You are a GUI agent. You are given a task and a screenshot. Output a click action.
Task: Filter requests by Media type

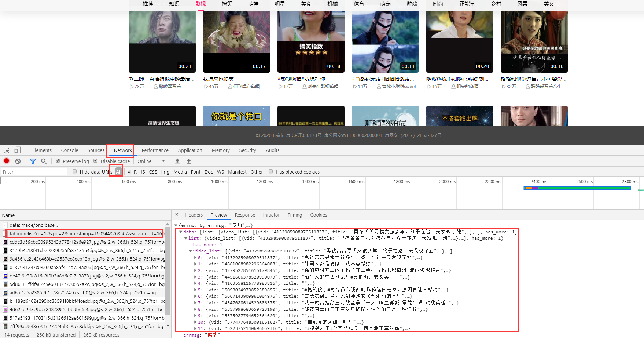click(180, 172)
